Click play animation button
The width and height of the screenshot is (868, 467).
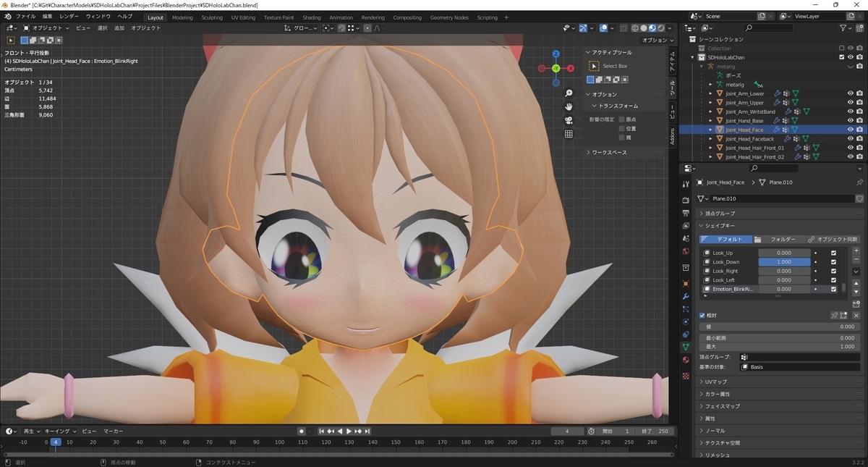coord(349,432)
